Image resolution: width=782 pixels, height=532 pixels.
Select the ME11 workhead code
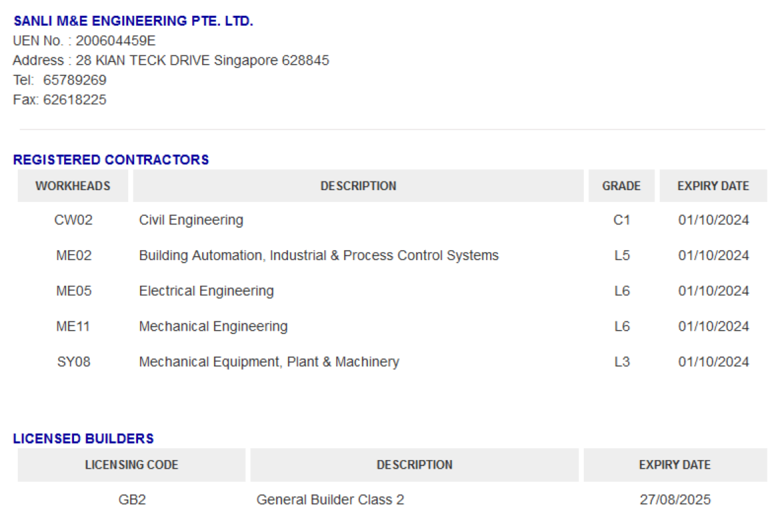click(73, 326)
